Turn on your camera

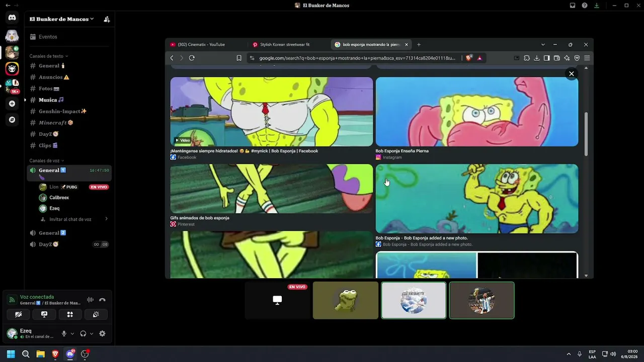click(19, 314)
